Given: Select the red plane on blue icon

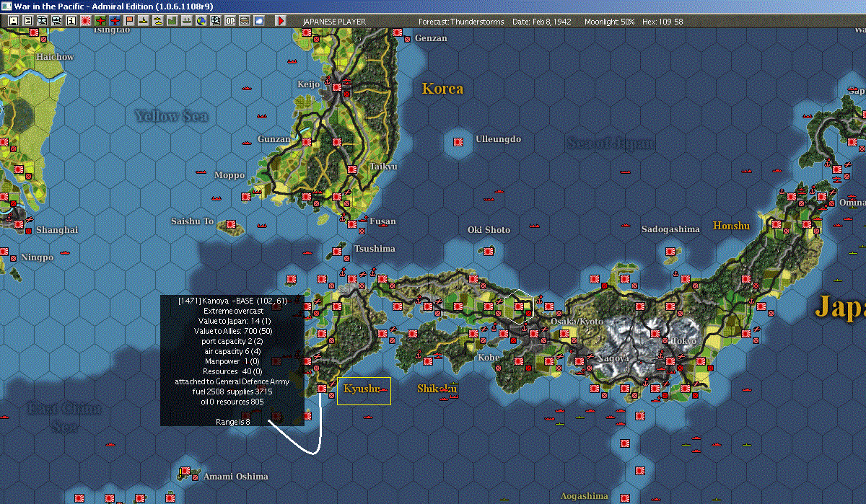Looking at the screenshot, I should point(114,21).
